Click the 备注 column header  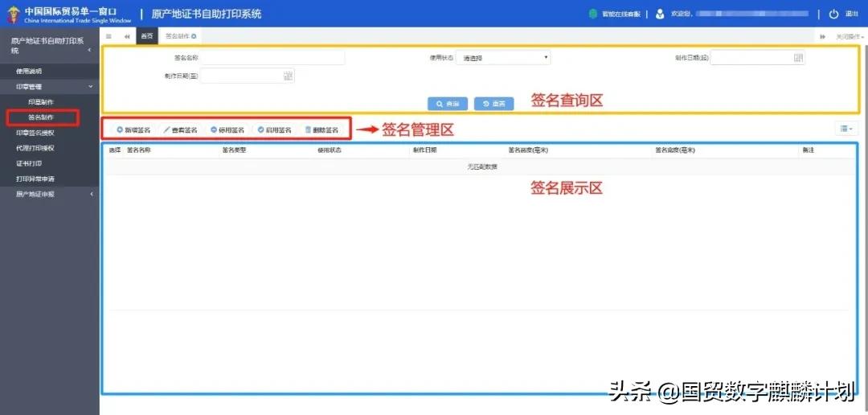pos(809,150)
